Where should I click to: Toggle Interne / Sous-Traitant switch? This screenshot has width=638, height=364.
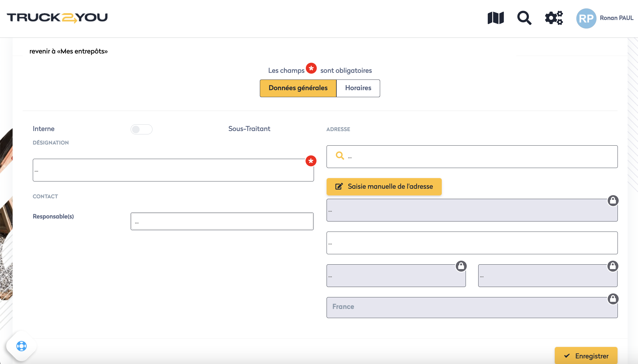141,129
